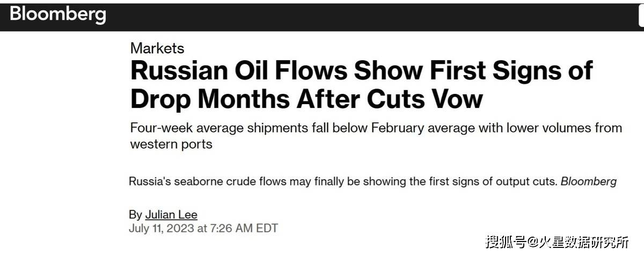Image resolution: width=644 pixels, height=256 pixels.
Task: Open the Markets section link
Action: [x=157, y=48]
